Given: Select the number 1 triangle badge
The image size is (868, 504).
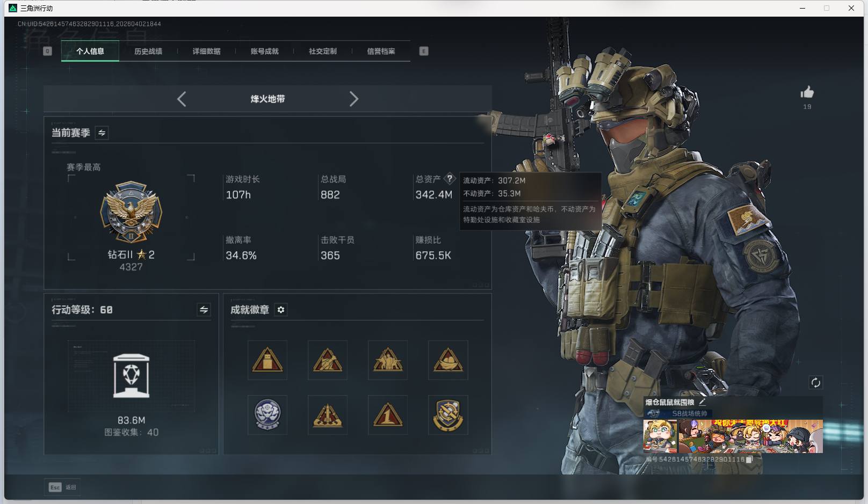Looking at the screenshot, I should pyautogui.click(x=388, y=415).
